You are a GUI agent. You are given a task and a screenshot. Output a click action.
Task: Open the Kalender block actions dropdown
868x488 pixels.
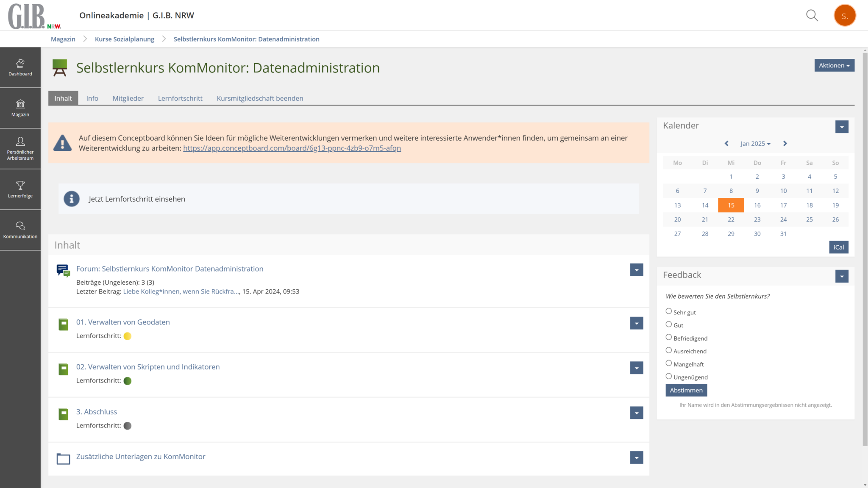[842, 127]
